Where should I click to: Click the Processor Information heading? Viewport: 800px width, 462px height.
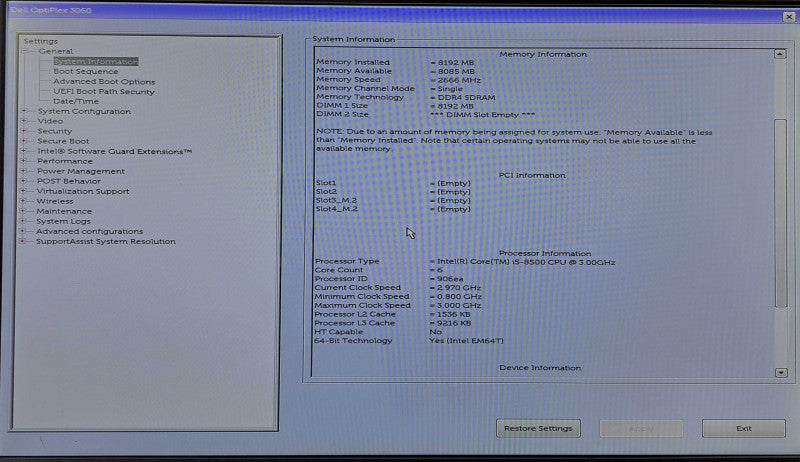(545, 253)
